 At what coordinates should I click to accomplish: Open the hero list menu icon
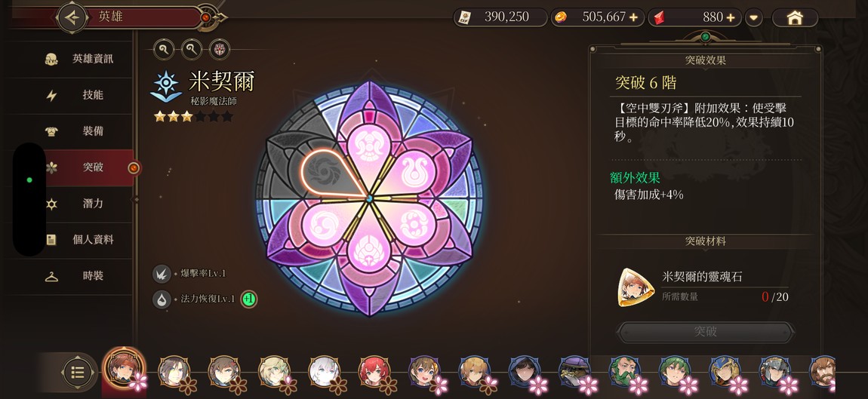pyautogui.click(x=78, y=372)
